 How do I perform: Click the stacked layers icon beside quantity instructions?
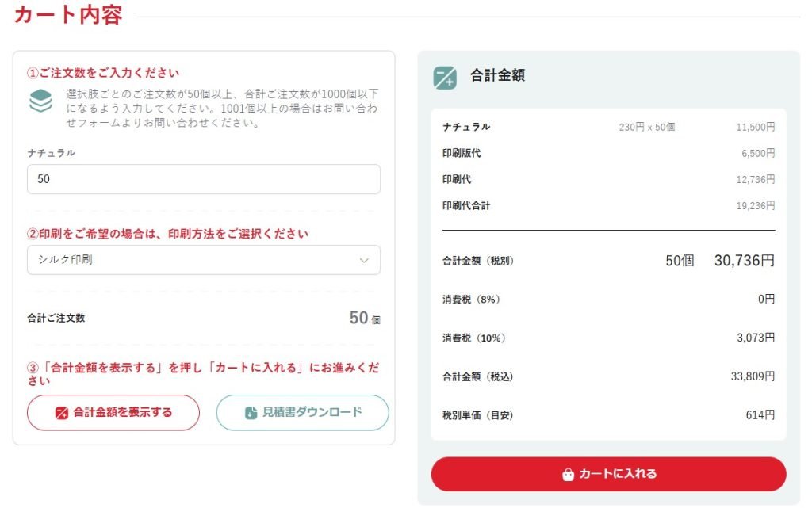40,101
